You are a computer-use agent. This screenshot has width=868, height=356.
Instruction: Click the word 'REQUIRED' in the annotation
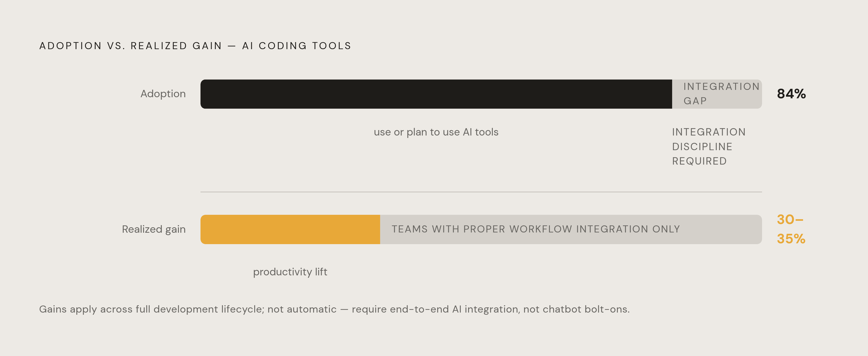click(x=700, y=161)
